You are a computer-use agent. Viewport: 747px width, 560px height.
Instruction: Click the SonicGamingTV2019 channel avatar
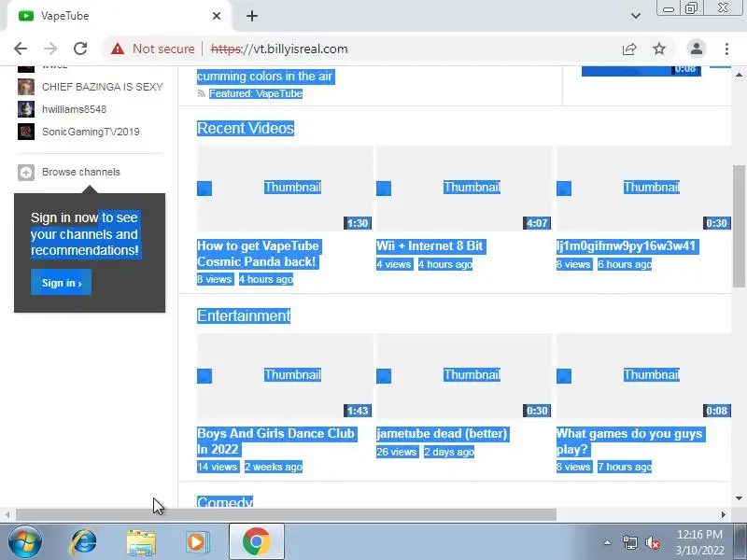(x=26, y=132)
